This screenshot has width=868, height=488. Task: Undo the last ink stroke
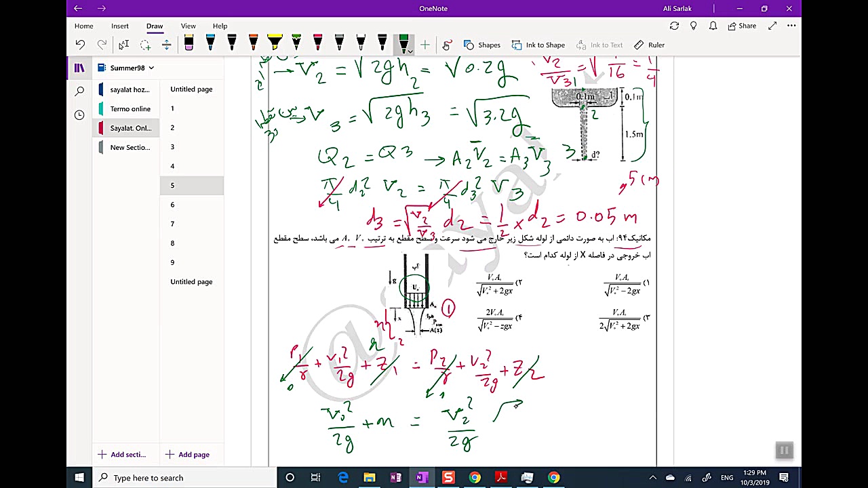pyautogui.click(x=80, y=45)
